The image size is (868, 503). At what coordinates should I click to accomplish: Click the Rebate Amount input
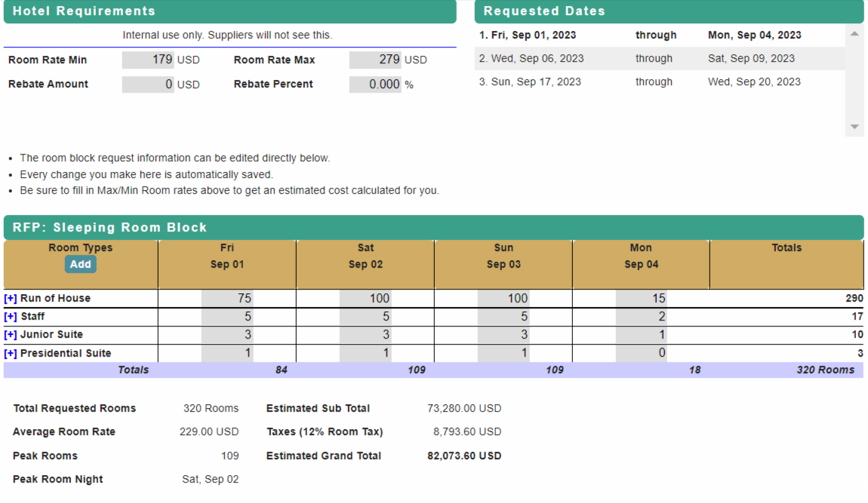click(x=149, y=84)
